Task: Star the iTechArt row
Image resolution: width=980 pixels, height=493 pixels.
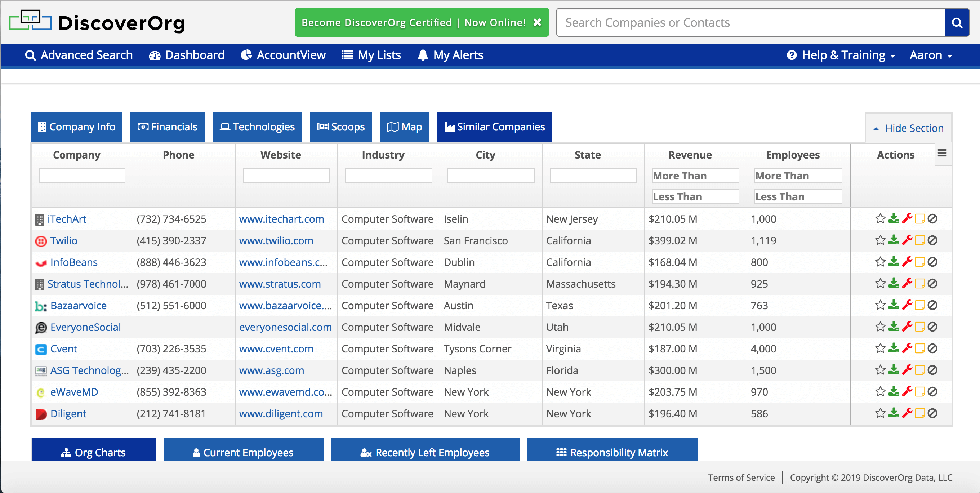Action: [880, 218]
